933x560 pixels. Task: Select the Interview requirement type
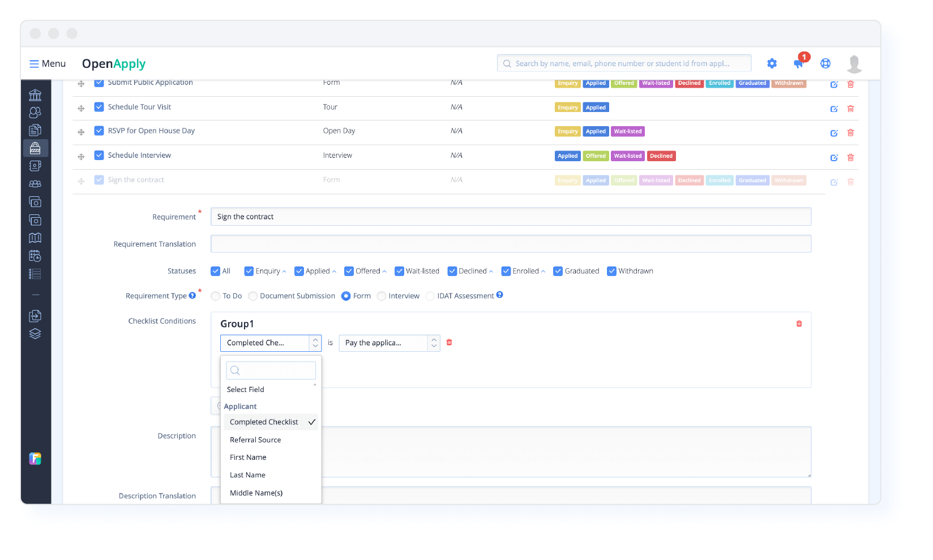(x=382, y=296)
